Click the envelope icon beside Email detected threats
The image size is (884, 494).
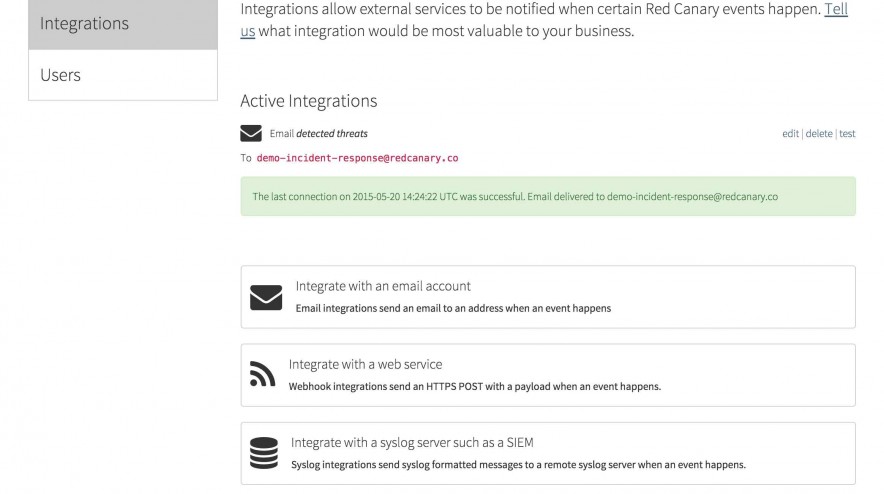pos(251,134)
